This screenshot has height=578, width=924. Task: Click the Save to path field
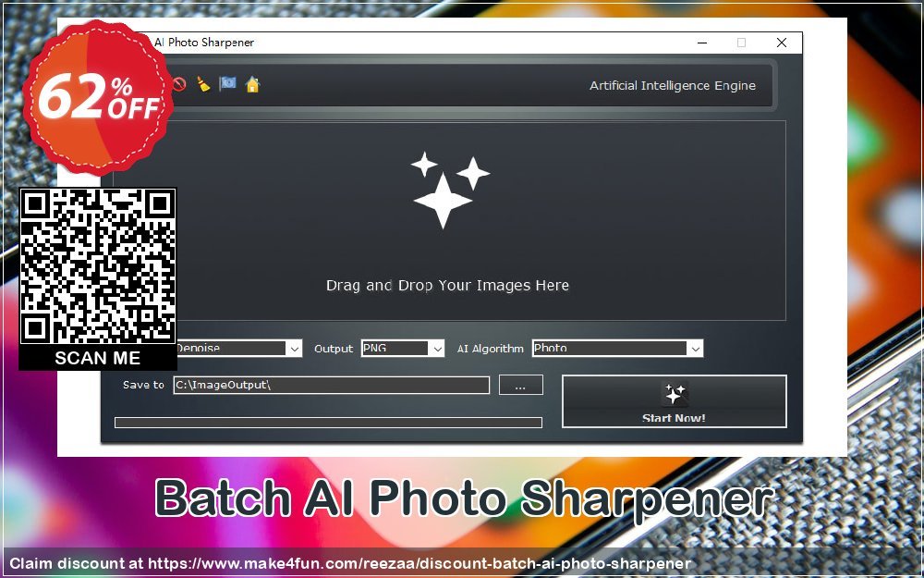click(331, 385)
